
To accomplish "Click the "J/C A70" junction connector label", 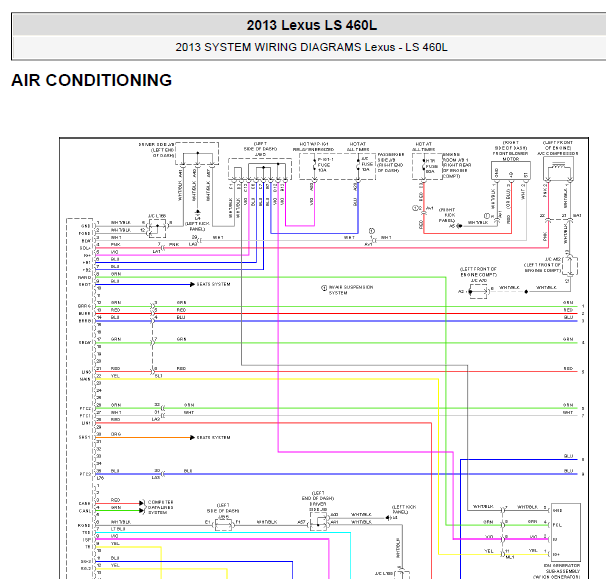I will pos(479,280).
